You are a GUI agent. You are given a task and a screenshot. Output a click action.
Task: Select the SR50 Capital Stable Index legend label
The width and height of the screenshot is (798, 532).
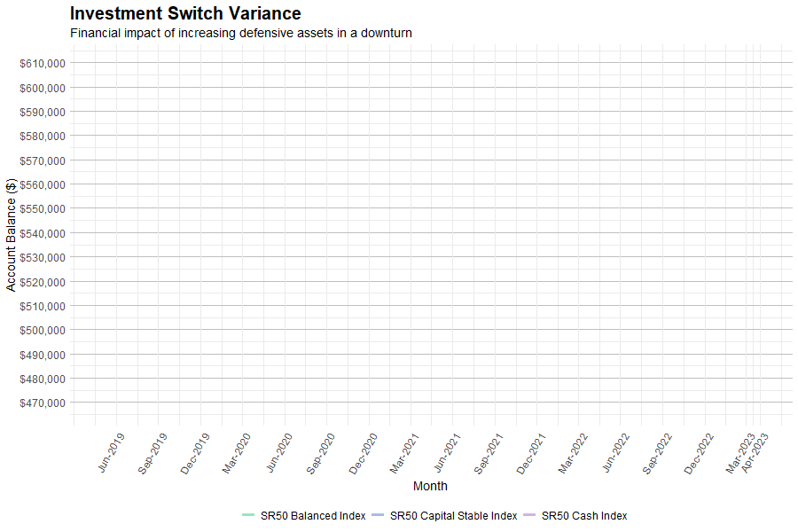[453, 516]
